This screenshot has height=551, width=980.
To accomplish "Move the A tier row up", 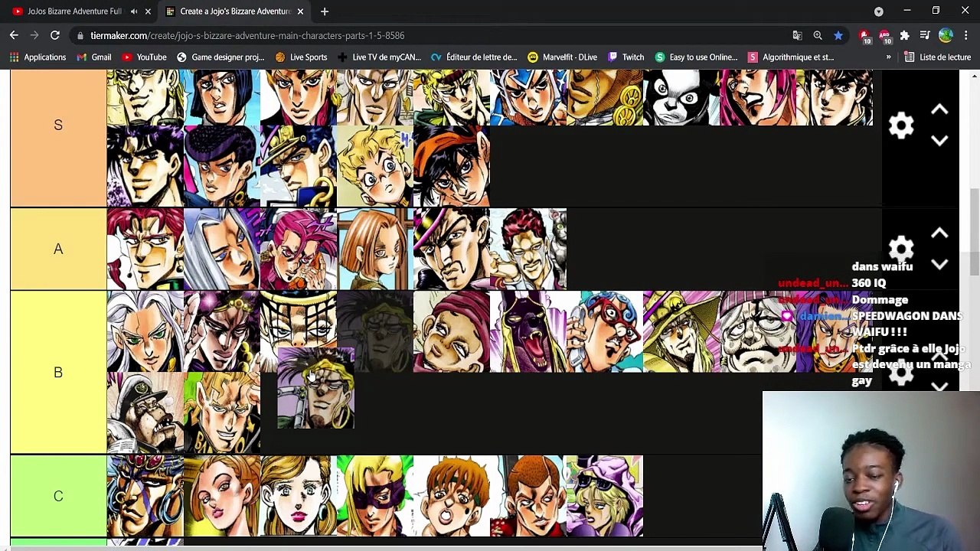I will 939,233.
